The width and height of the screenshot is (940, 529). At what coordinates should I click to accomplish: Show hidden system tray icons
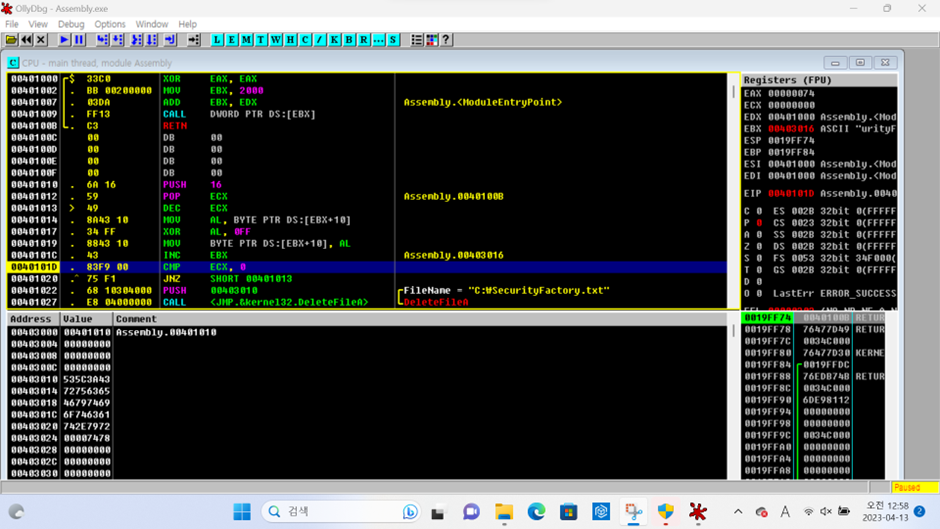coord(738,512)
